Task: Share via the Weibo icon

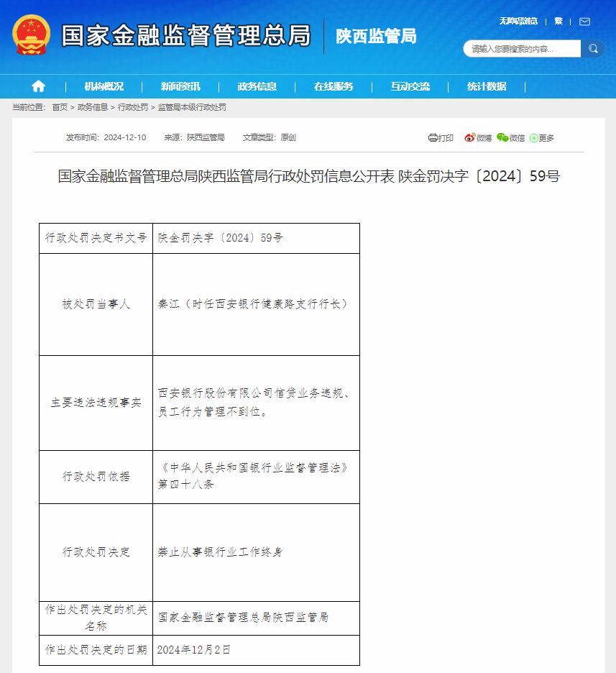Action: (x=469, y=138)
